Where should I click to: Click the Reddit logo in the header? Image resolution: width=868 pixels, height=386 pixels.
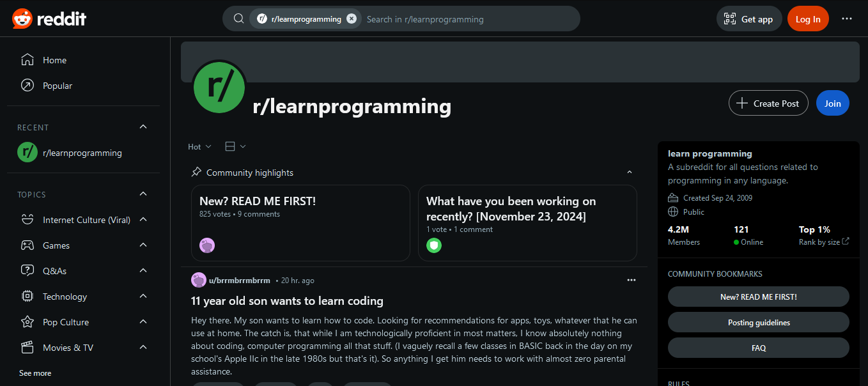49,19
